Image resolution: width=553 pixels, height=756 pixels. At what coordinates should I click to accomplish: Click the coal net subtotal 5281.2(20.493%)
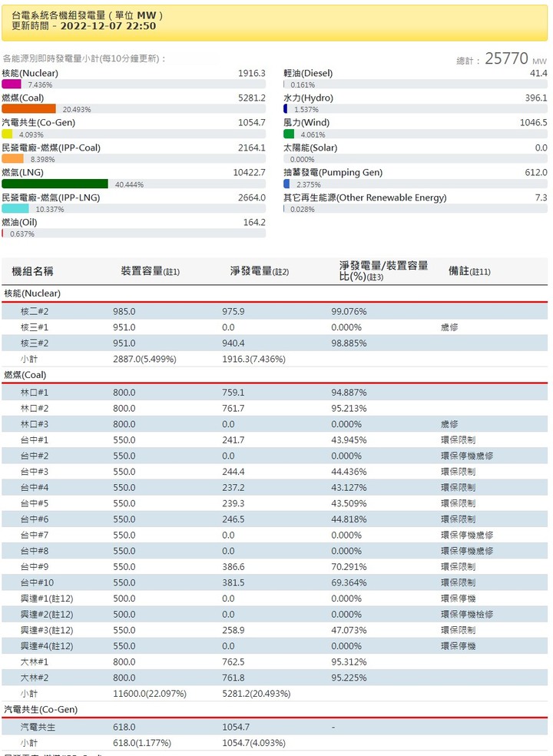point(257,695)
